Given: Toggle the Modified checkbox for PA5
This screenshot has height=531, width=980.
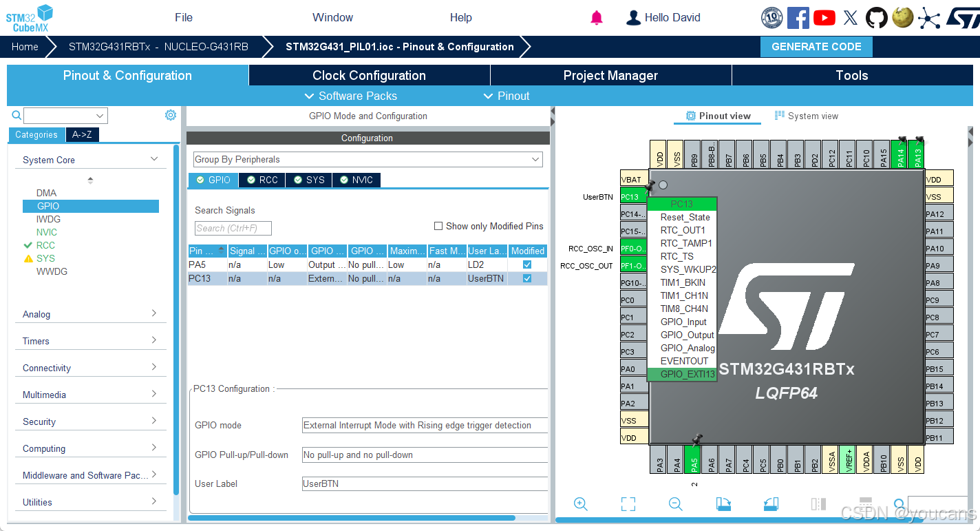Looking at the screenshot, I should click(527, 264).
